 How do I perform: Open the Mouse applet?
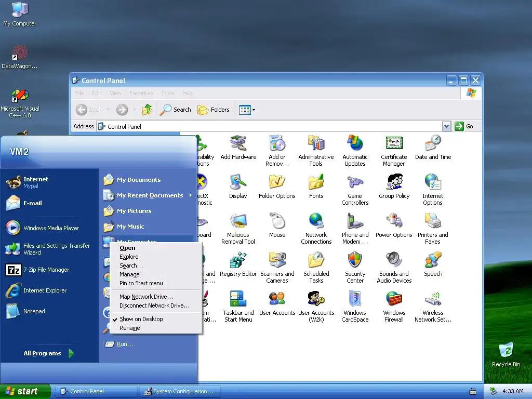click(x=277, y=225)
